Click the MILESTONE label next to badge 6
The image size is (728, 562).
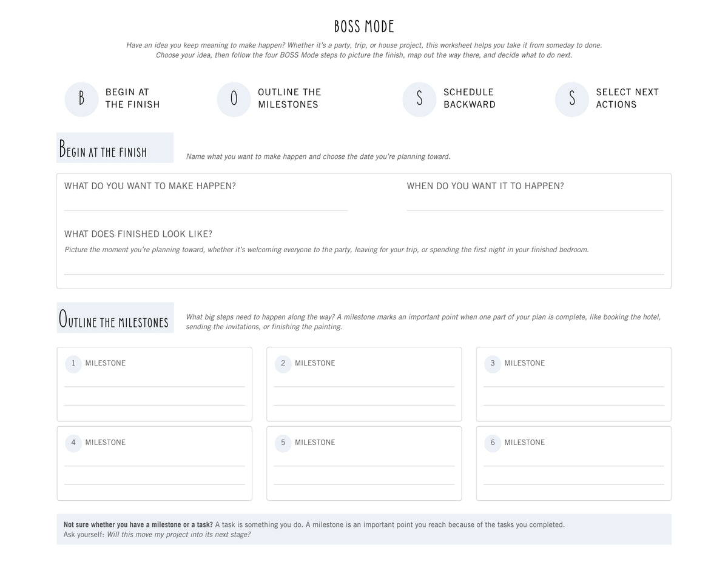[525, 443]
